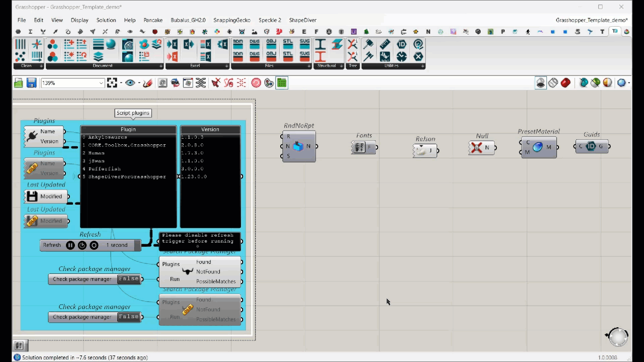This screenshot has height=362, width=644.
Task: Click the Run input of active Search Package Manager
Action: click(175, 279)
